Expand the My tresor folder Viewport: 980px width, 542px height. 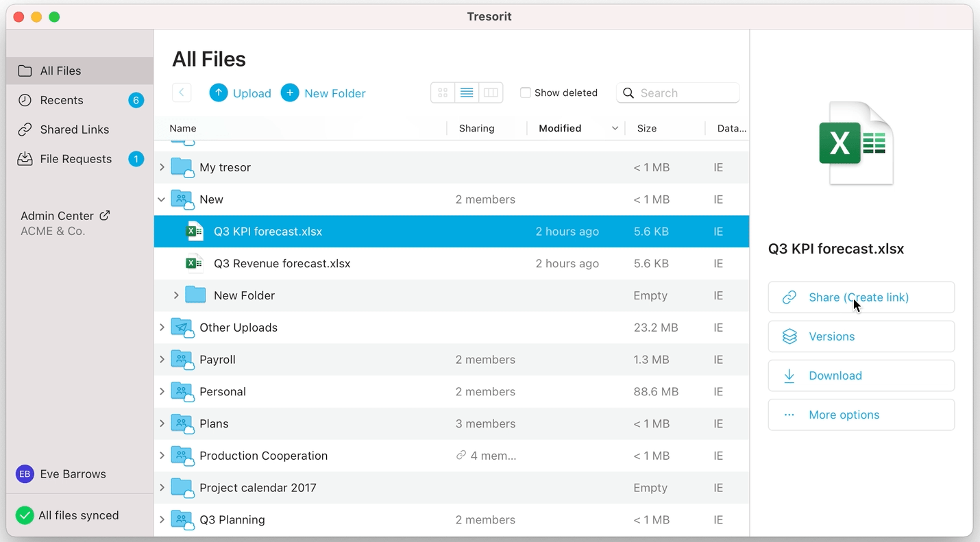point(162,167)
